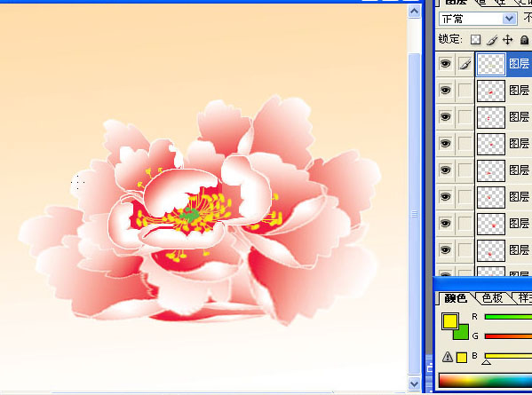Screen dimensions: 532x395
Task: Toggle visibility of the second layer
Action: 446,91
